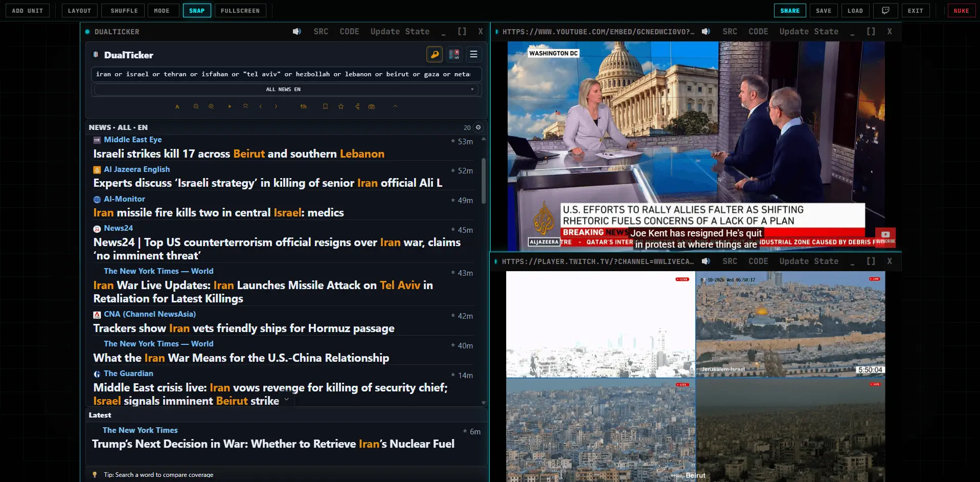Click the scrollbar down arrow in news list
This screenshot has height=482, width=980.
484,403
